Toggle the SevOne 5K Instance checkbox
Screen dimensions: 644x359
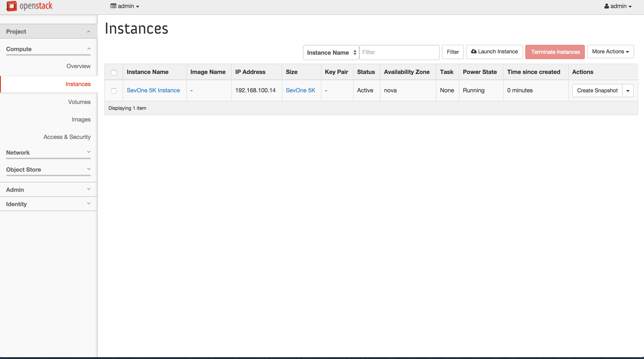(114, 90)
